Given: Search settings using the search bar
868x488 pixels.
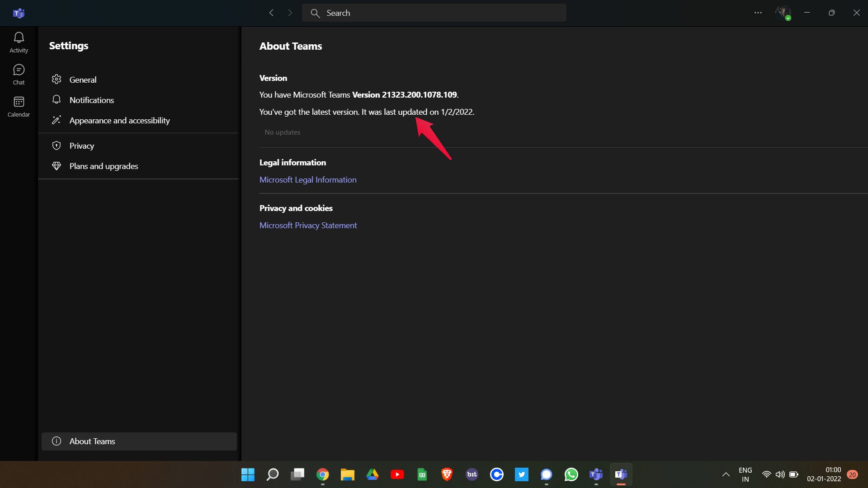Looking at the screenshot, I should [434, 13].
